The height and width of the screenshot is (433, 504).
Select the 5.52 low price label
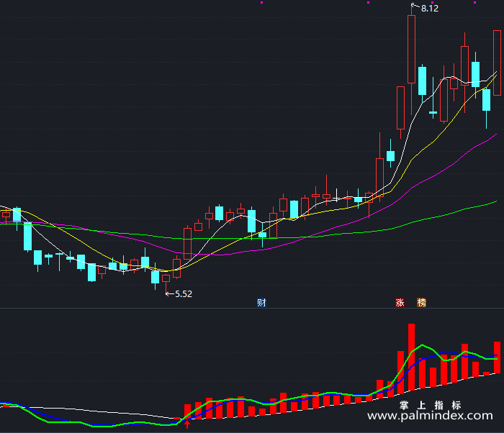pos(184,294)
